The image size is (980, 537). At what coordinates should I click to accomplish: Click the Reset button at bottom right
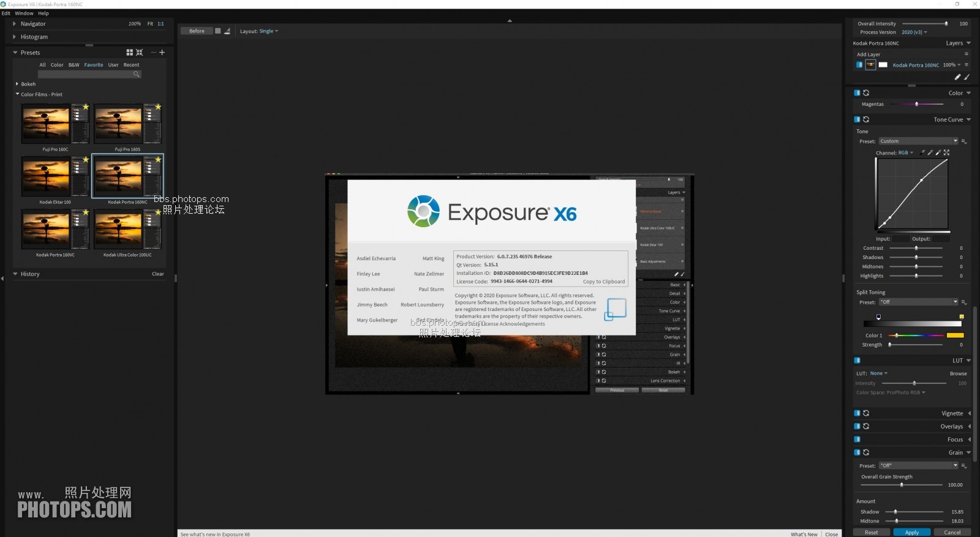872,533
